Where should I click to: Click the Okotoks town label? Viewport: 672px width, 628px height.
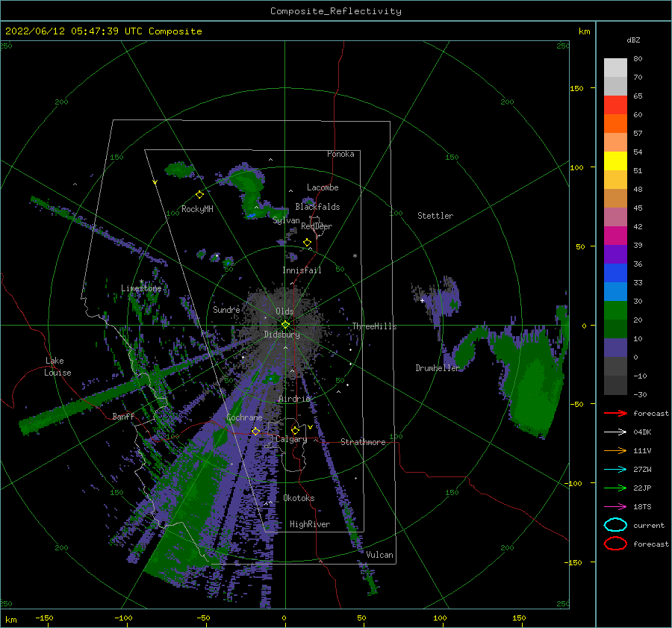(x=299, y=498)
